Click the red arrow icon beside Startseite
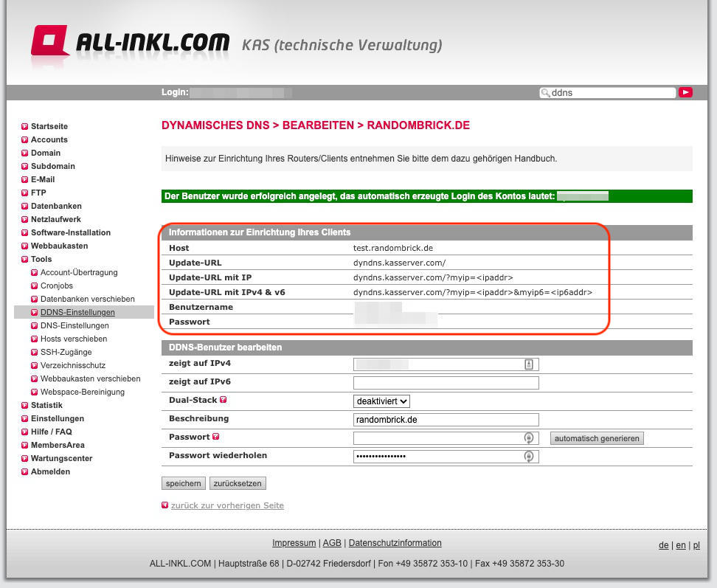This screenshot has width=717, height=588. 24,127
